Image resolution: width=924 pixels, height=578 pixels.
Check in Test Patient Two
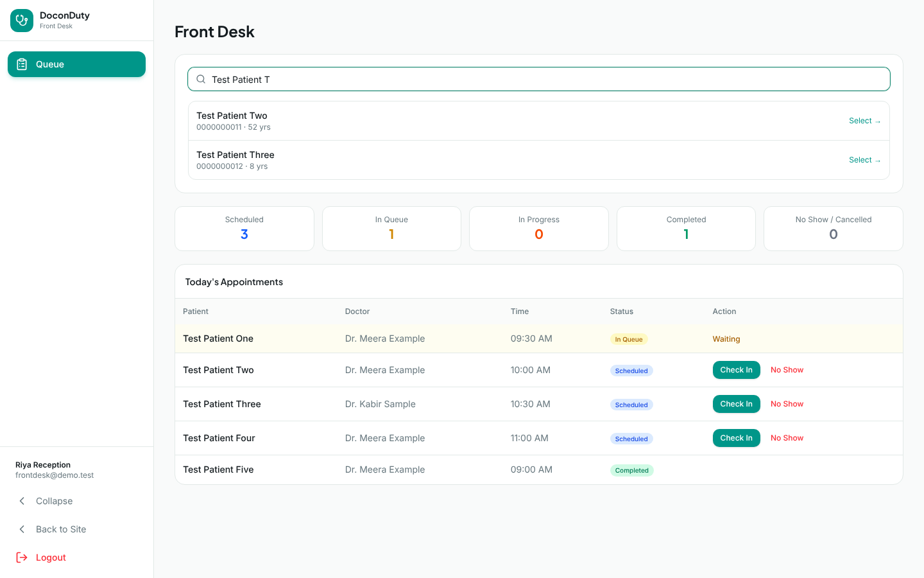click(x=736, y=370)
